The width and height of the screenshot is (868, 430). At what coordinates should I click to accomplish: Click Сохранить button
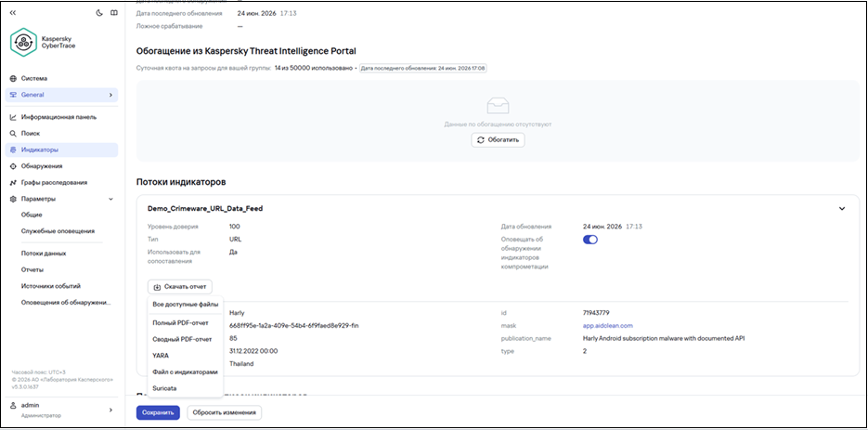[159, 413]
